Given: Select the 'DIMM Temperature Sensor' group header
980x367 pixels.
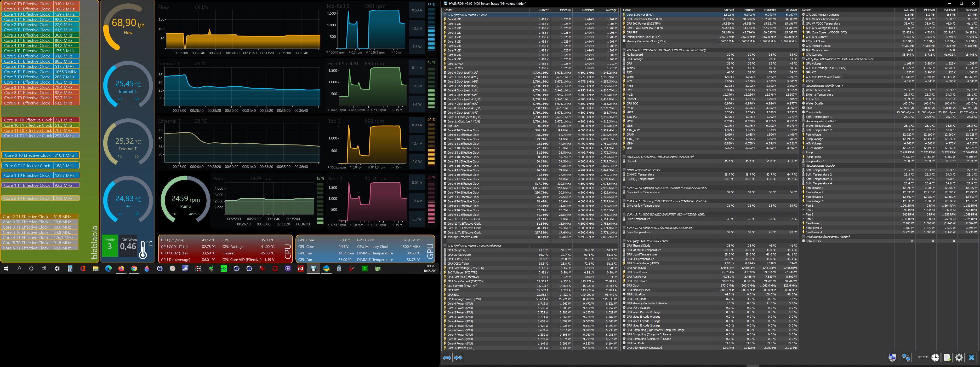Looking at the screenshot, I should click(x=710, y=170).
